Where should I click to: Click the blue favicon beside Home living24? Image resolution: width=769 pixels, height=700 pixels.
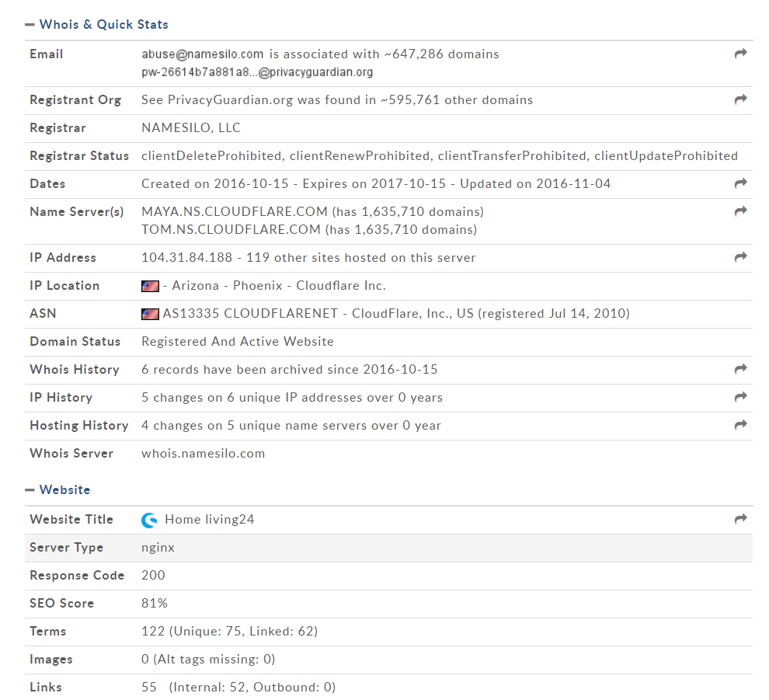pyautogui.click(x=149, y=520)
